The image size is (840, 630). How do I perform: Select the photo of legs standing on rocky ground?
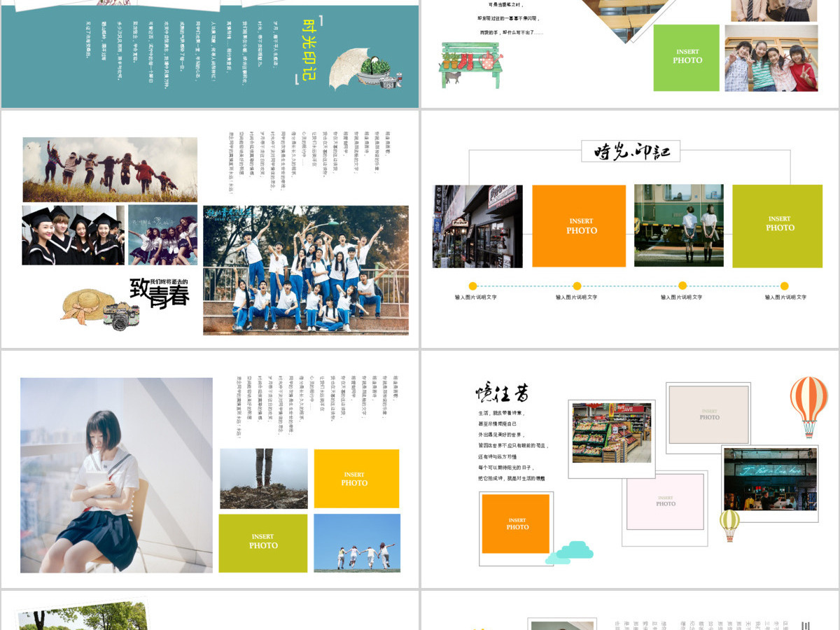click(264, 479)
